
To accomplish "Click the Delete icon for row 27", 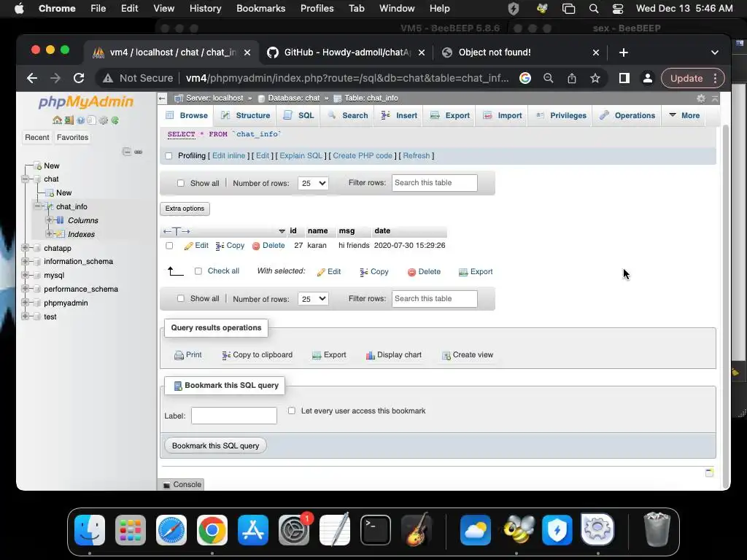I will click(x=256, y=246).
